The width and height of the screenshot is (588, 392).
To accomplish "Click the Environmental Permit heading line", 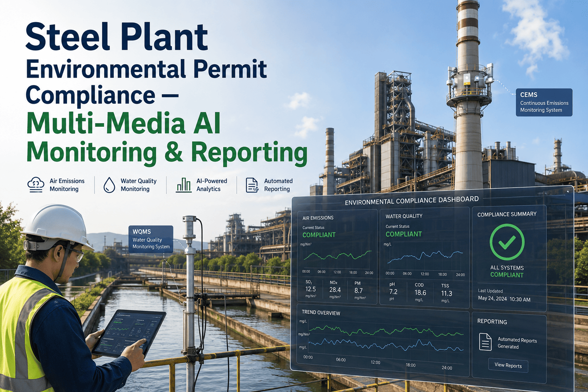I will coord(146,69).
